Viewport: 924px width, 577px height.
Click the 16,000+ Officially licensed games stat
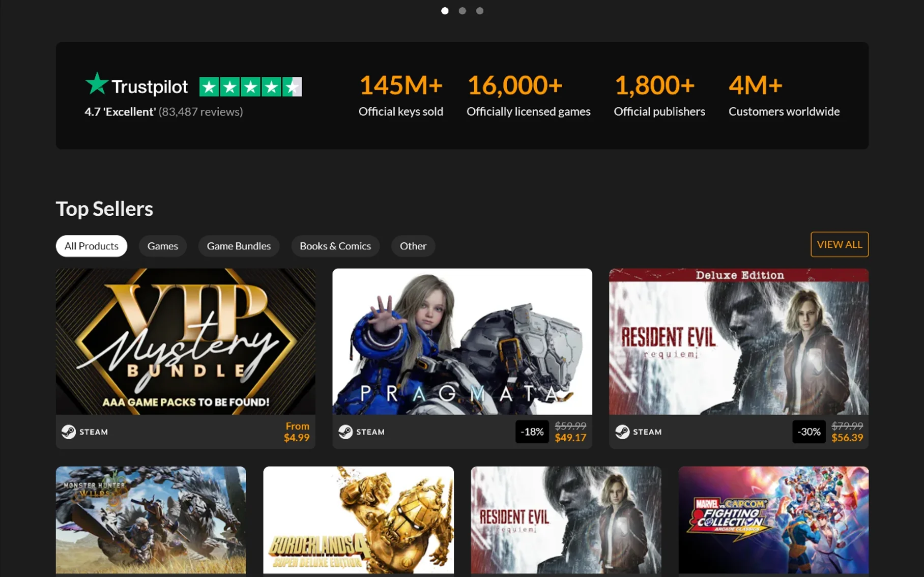[529, 95]
